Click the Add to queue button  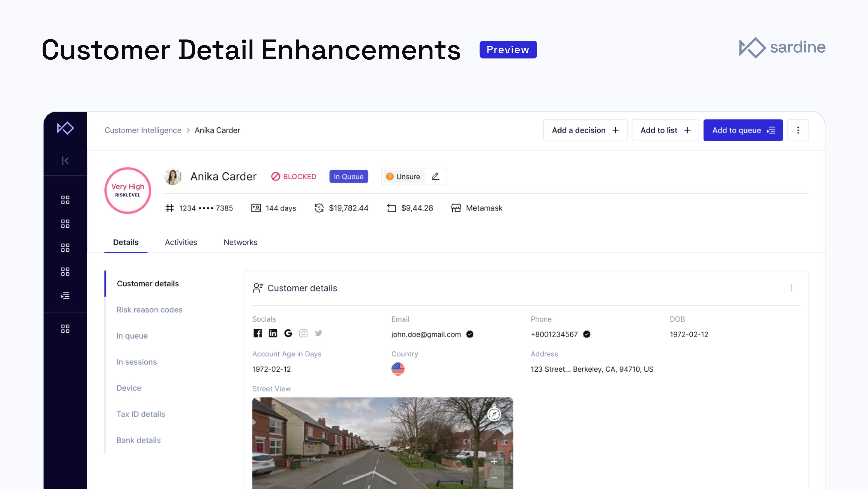[743, 130]
